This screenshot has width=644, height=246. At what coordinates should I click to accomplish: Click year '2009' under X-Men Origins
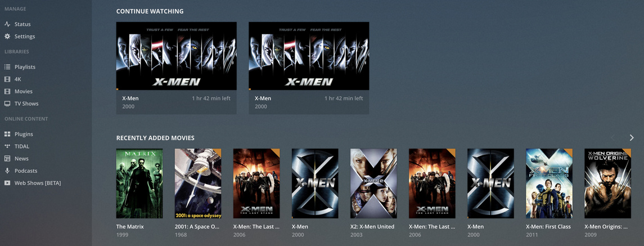591,235
